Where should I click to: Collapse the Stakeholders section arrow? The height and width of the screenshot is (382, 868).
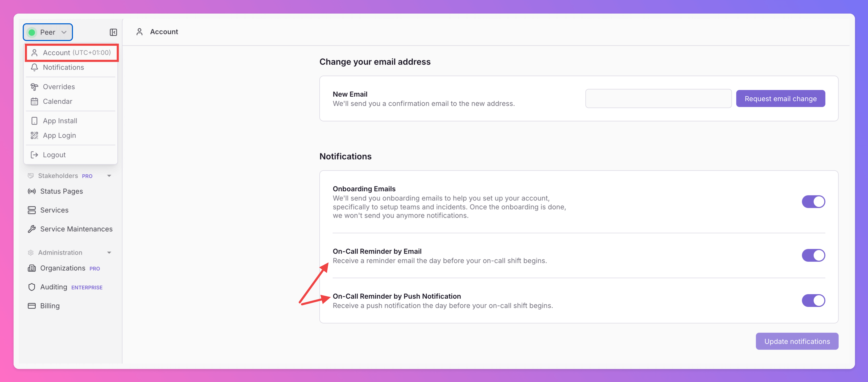pyautogui.click(x=109, y=176)
